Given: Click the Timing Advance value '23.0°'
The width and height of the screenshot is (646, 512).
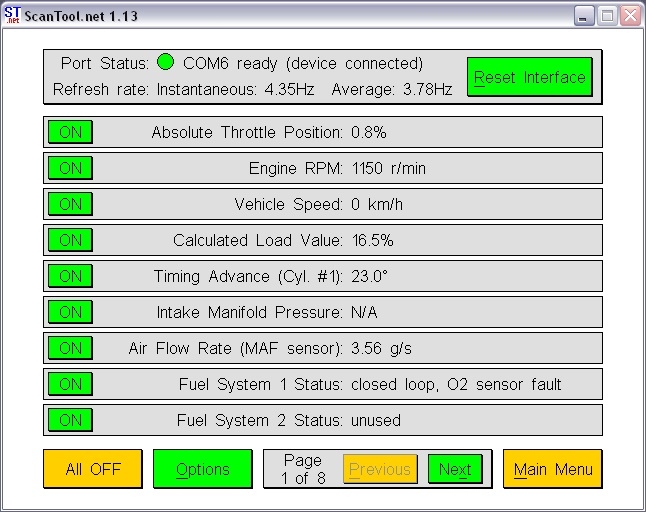Looking at the screenshot, I should [x=369, y=276].
